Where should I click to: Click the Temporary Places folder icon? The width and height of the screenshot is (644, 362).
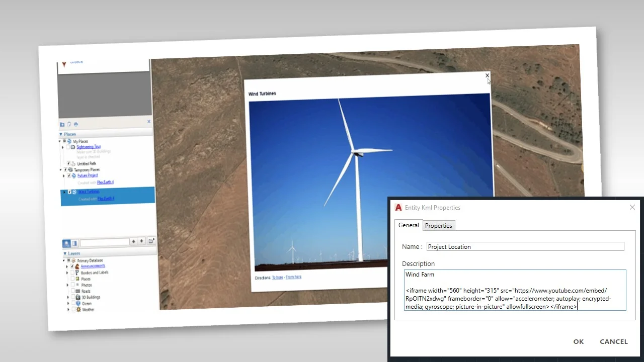point(70,169)
